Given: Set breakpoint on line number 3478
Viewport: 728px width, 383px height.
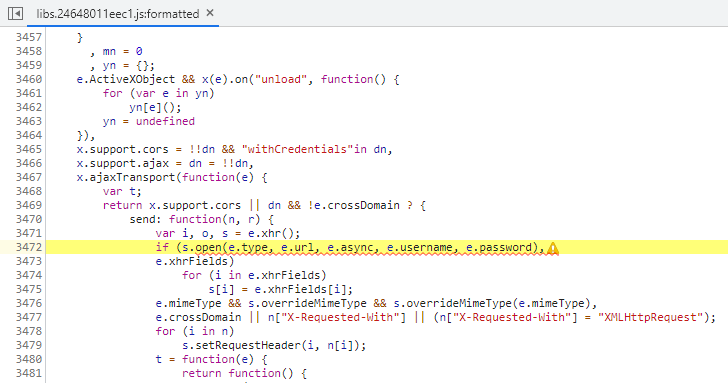Looking at the screenshot, I should click(x=29, y=331).
